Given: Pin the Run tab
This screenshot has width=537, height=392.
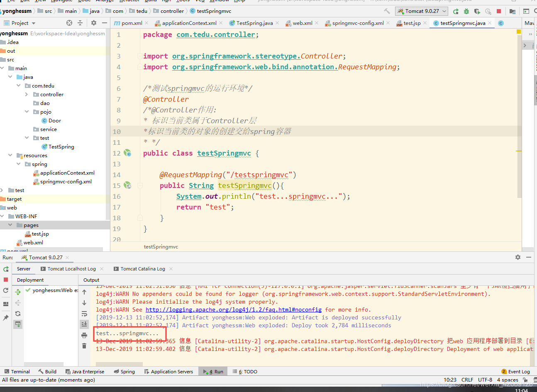Looking at the screenshot, I should pos(6,317).
